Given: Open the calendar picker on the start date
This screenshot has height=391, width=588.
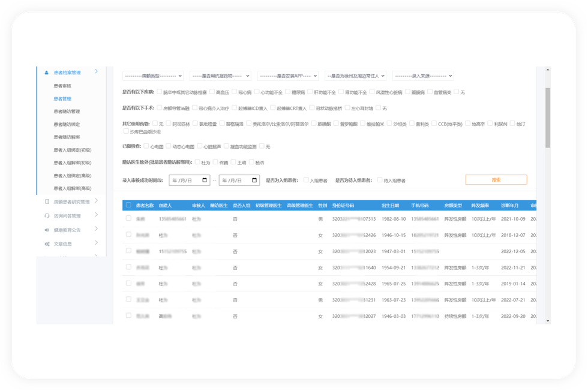Looking at the screenshot, I should (x=205, y=181).
